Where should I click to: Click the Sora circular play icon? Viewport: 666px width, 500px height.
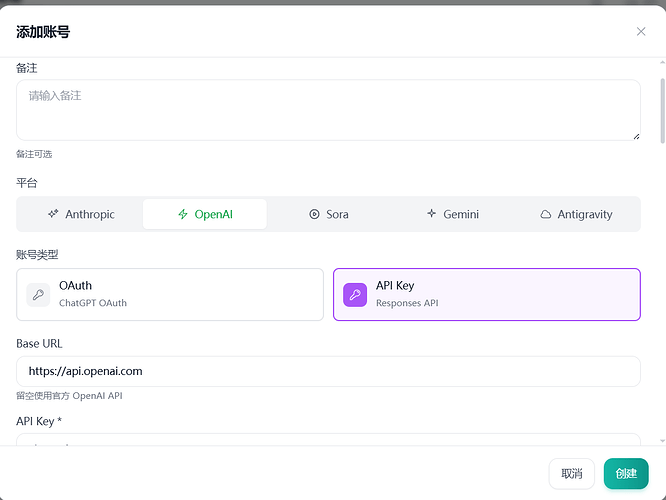(314, 214)
